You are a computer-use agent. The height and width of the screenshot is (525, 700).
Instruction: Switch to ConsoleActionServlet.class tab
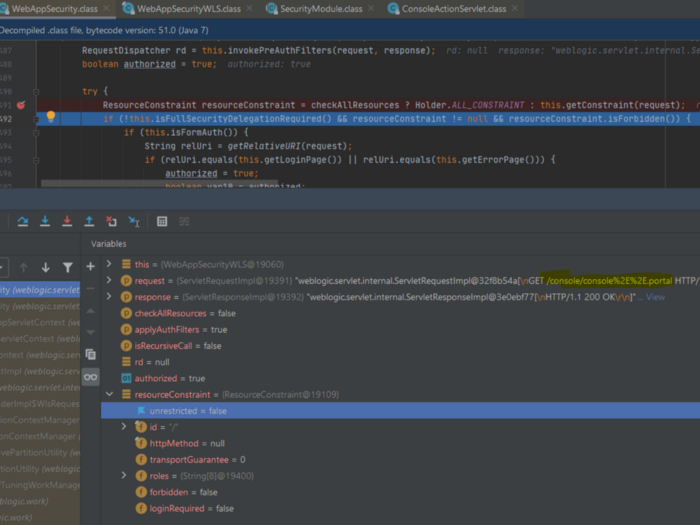tap(454, 8)
